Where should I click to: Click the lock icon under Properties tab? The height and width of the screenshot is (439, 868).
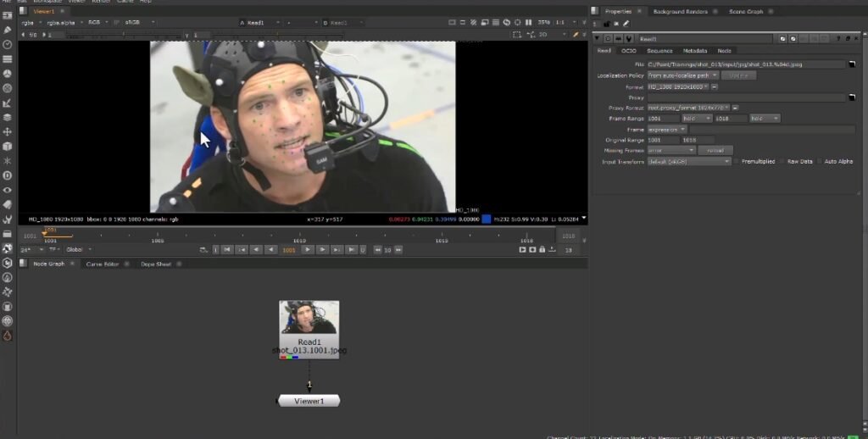607,24
